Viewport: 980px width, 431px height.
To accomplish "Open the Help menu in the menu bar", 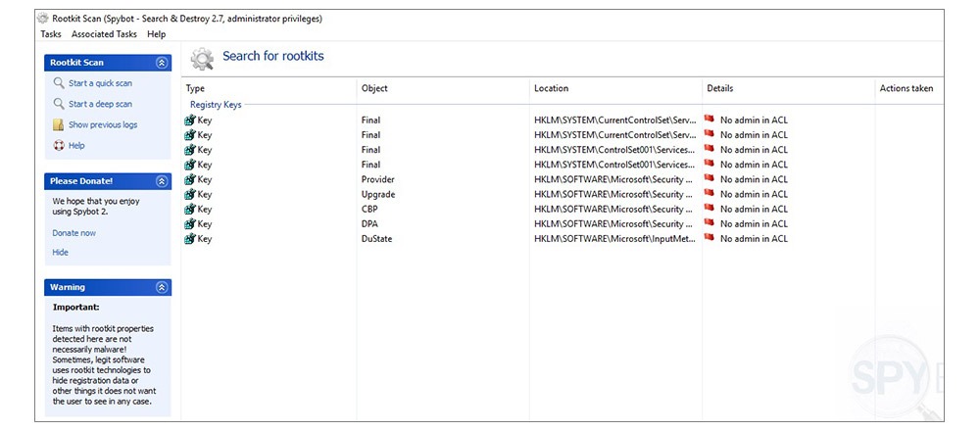I will click(156, 34).
